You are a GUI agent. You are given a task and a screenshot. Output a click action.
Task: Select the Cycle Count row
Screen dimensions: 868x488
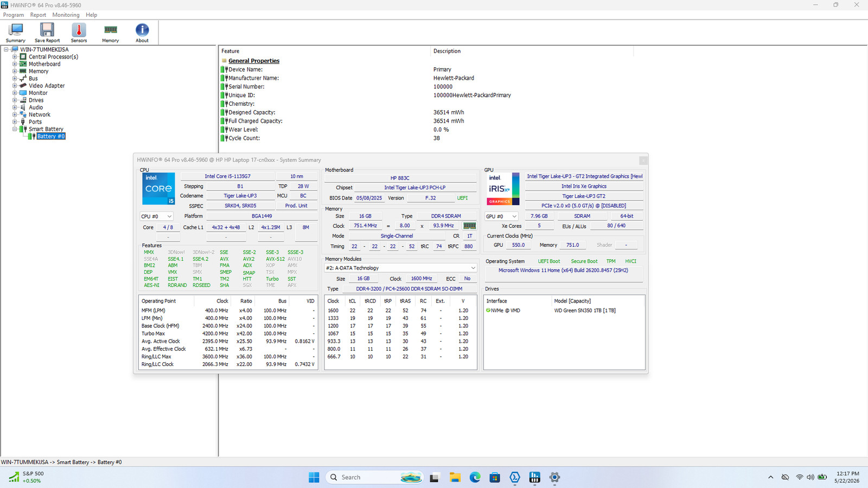426,138
